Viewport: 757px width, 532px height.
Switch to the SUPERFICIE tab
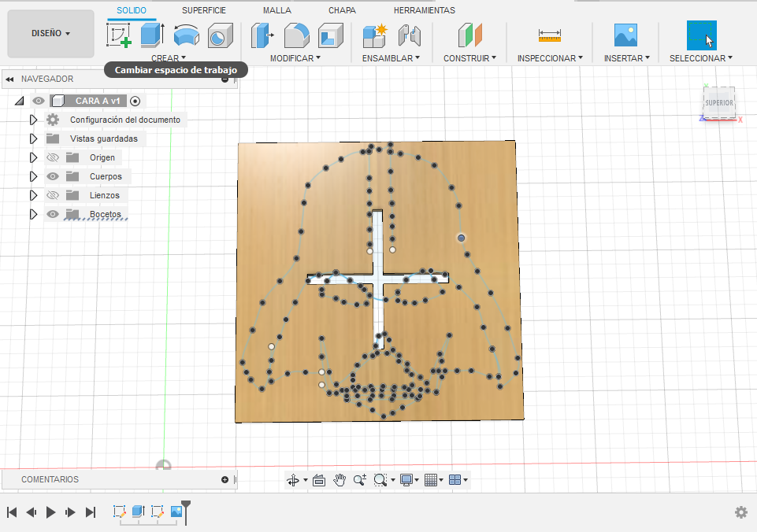[x=204, y=10]
